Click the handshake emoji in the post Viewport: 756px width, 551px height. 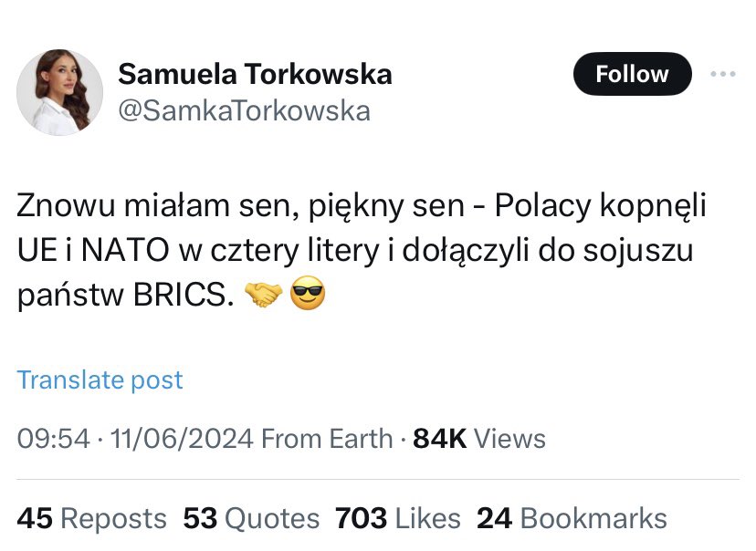[264, 296]
